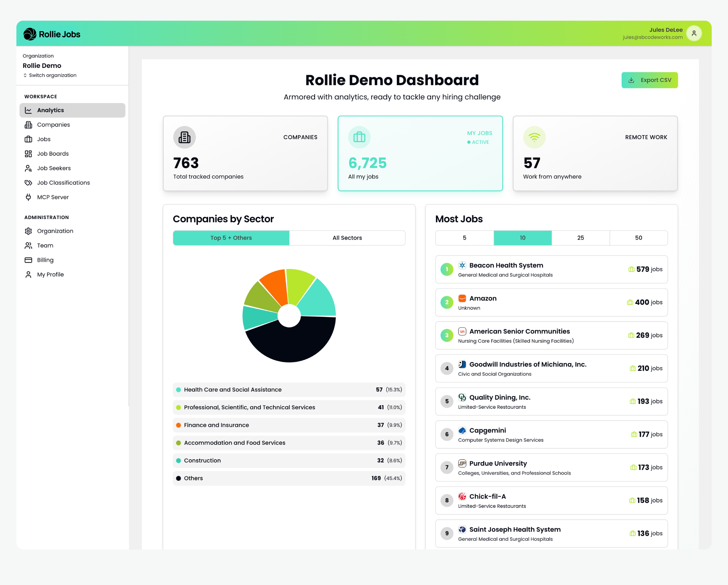Click the Companies building icon in sidebar

coord(28,125)
